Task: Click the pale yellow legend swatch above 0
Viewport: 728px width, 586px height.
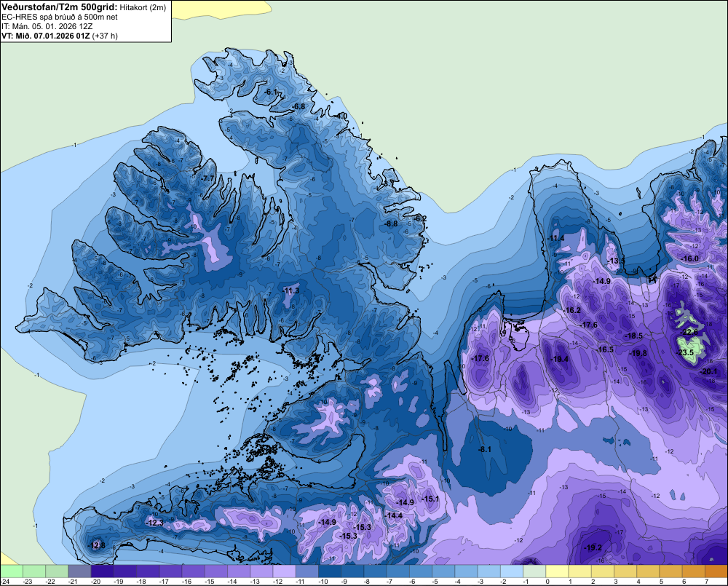Action: [557, 571]
